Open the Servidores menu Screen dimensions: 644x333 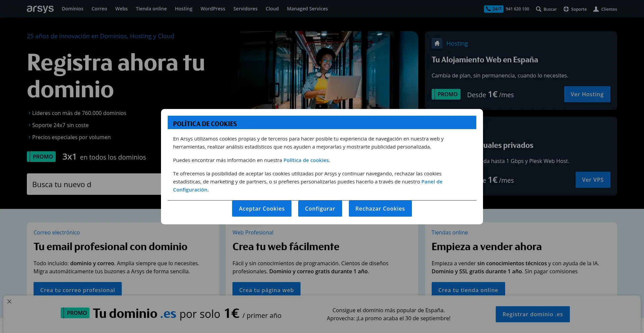[245, 9]
